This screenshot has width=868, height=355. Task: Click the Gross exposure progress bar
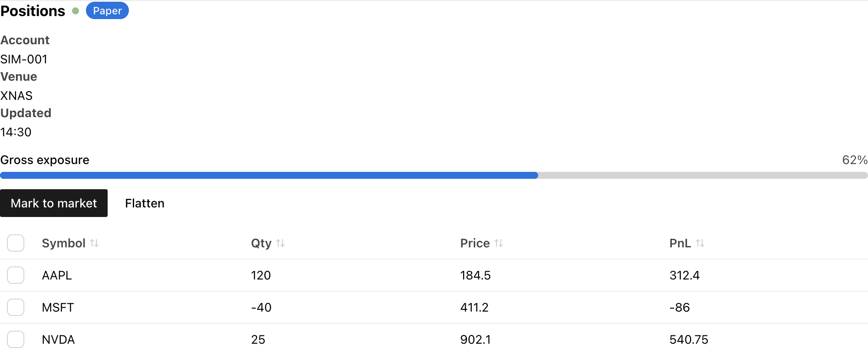pos(434,175)
